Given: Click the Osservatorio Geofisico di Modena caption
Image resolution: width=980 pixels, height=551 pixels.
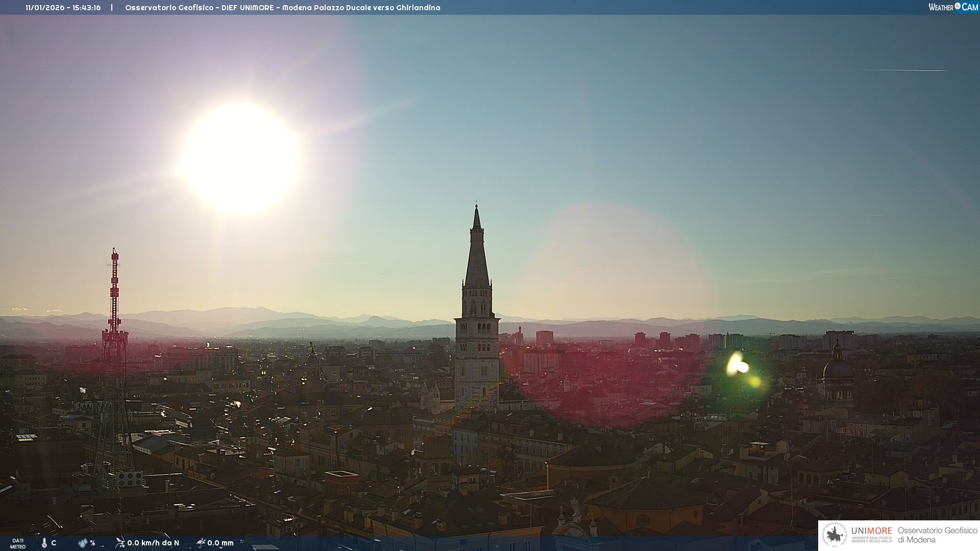Looking at the screenshot, I should click(937, 535).
